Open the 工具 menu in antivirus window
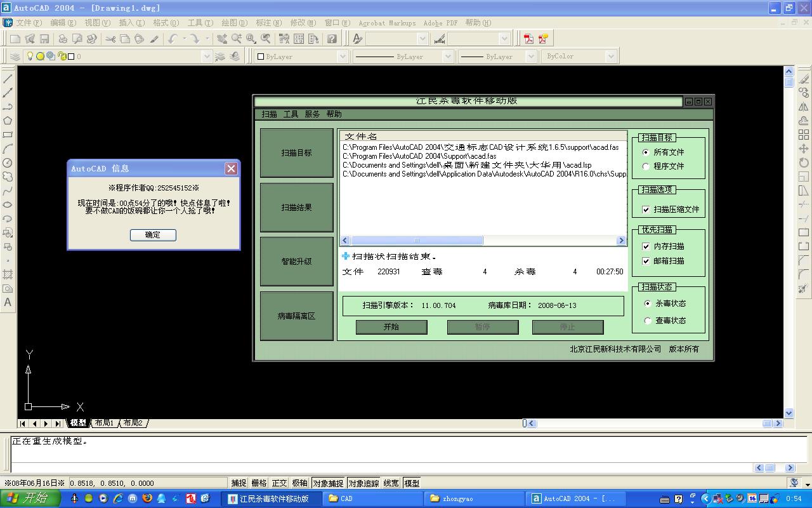Viewport: 812px width, 508px height. [x=291, y=114]
